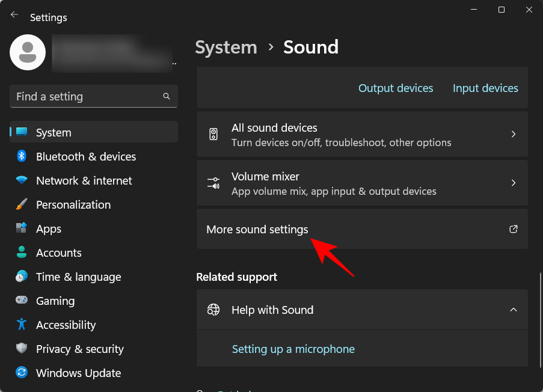Open the Gaming section via its Xbox icon
543x392 pixels.
22,301
